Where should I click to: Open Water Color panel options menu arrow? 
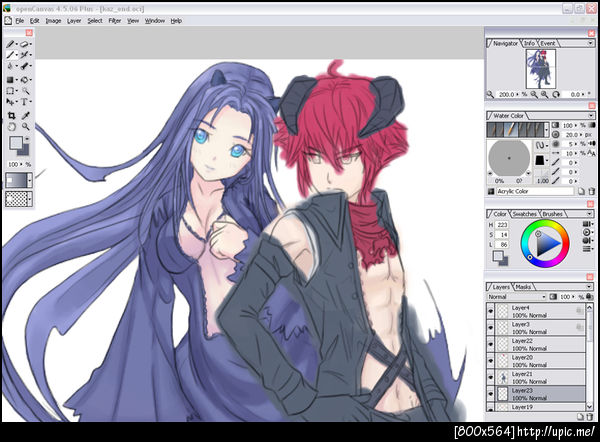point(591,115)
